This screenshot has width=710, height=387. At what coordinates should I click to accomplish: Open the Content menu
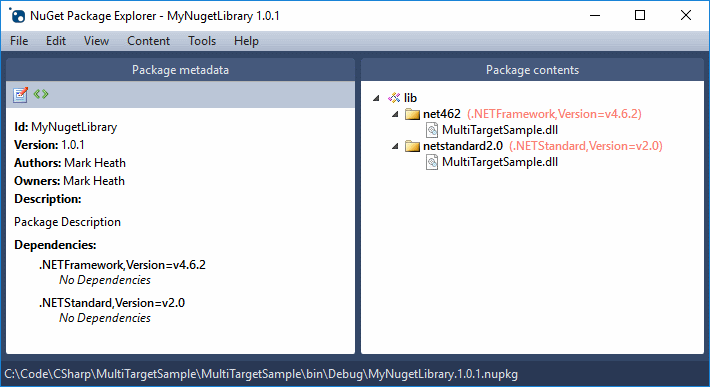point(149,41)
